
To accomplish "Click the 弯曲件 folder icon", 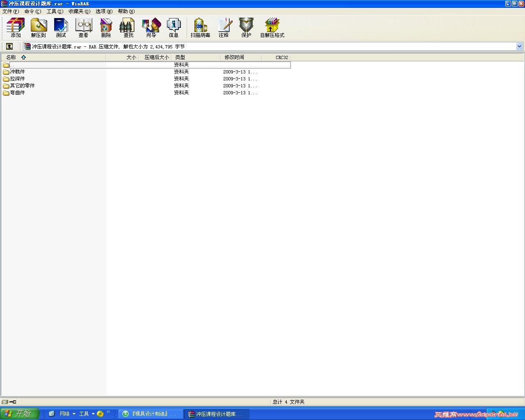I will 6,93.
